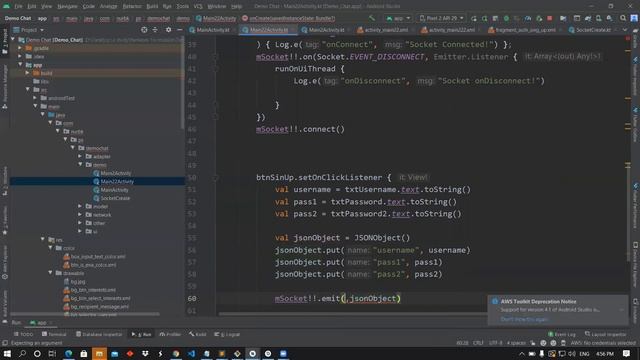The image size is (640, 360).
Task: Click the user account avatar icon
Action: [634, 18]
